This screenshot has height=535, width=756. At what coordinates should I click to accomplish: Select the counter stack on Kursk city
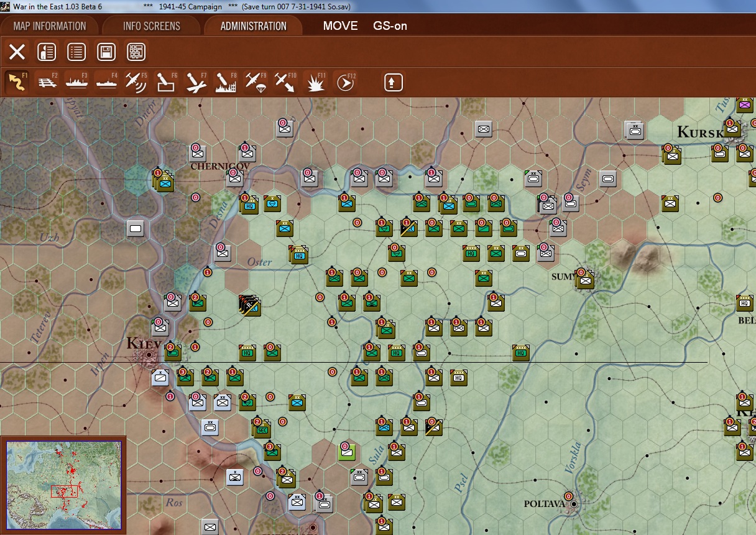(x=733, y=129)
